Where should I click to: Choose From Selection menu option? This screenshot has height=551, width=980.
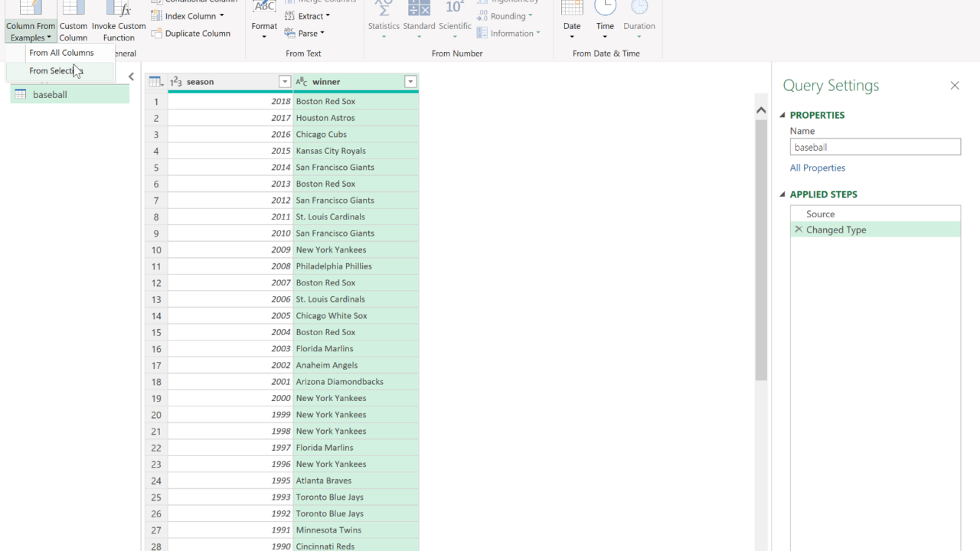pos(56,71)
